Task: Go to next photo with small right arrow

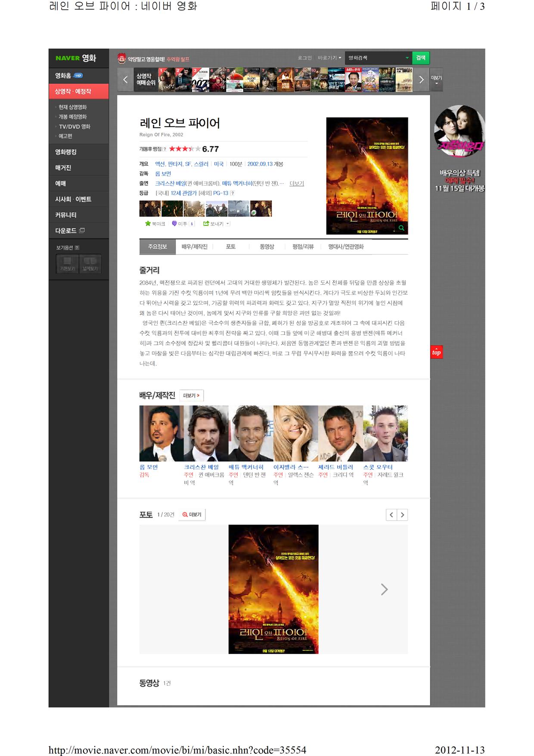Action: click(x=402, y=515)
